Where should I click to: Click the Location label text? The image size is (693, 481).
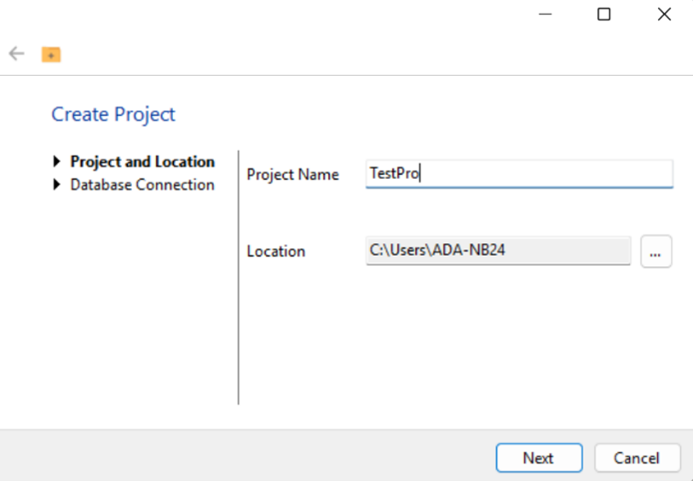276,251
